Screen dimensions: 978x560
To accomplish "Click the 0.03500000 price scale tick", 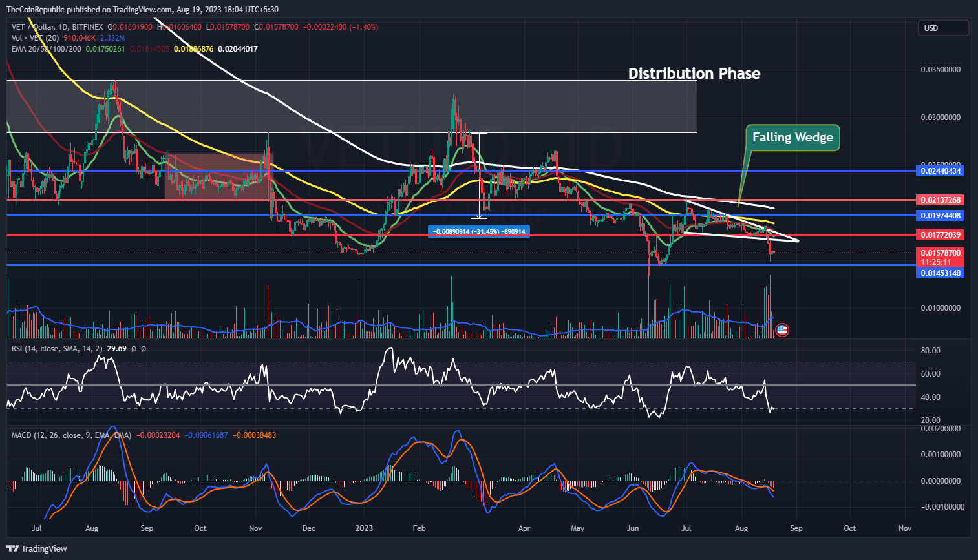I will (941, 70).
